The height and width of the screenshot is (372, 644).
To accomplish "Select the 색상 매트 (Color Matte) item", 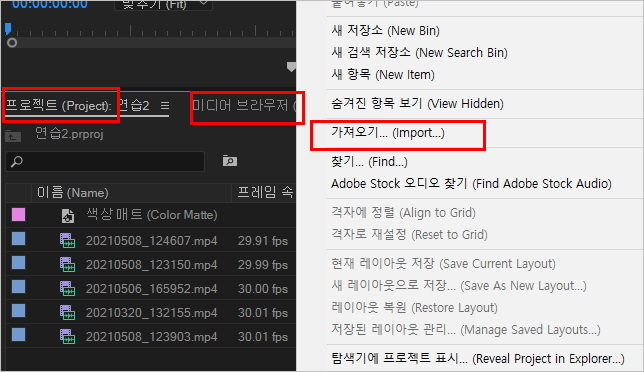I will pos(152,215).
